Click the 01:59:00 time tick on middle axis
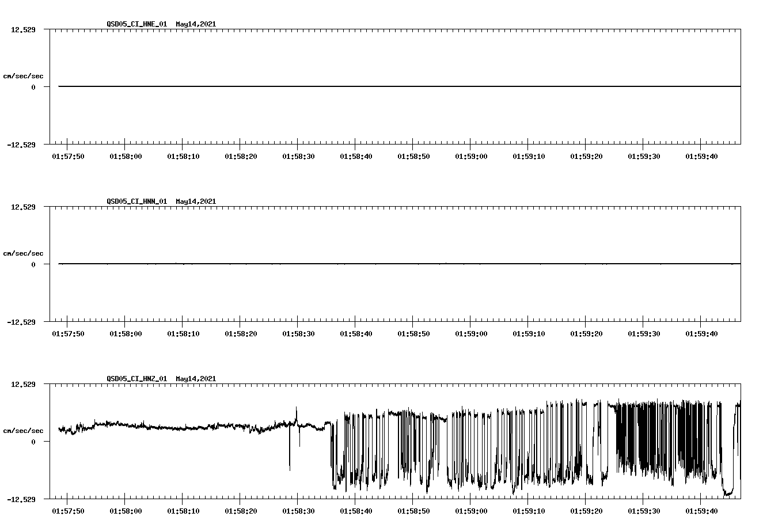The image size is (782, 532). (470, 333)
